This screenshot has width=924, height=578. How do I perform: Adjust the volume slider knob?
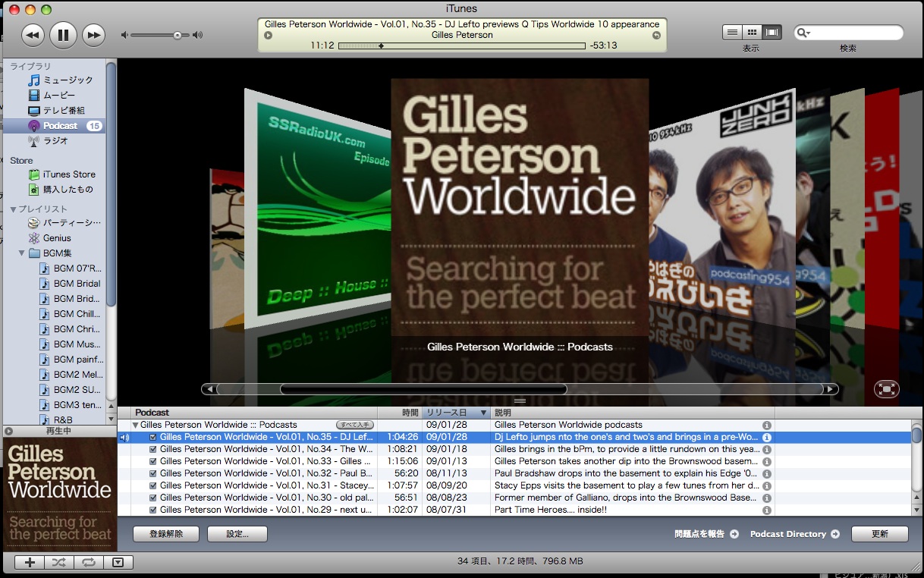pos(177,35)
